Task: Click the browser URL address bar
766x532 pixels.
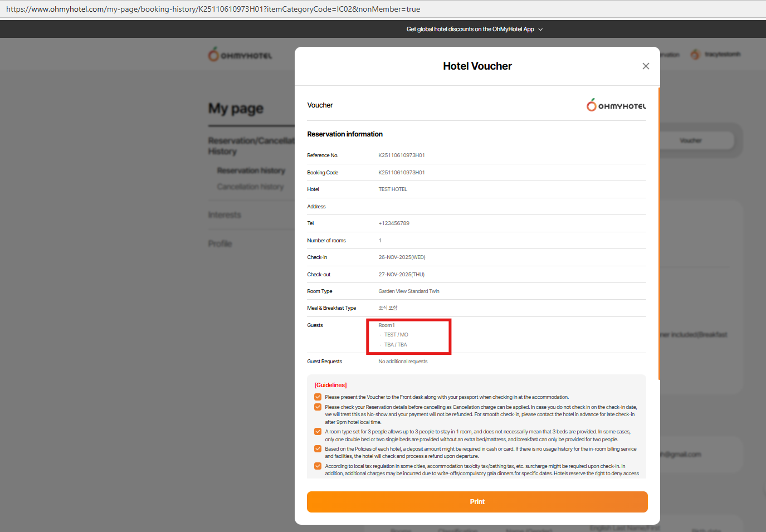Action: coord(383,9)
